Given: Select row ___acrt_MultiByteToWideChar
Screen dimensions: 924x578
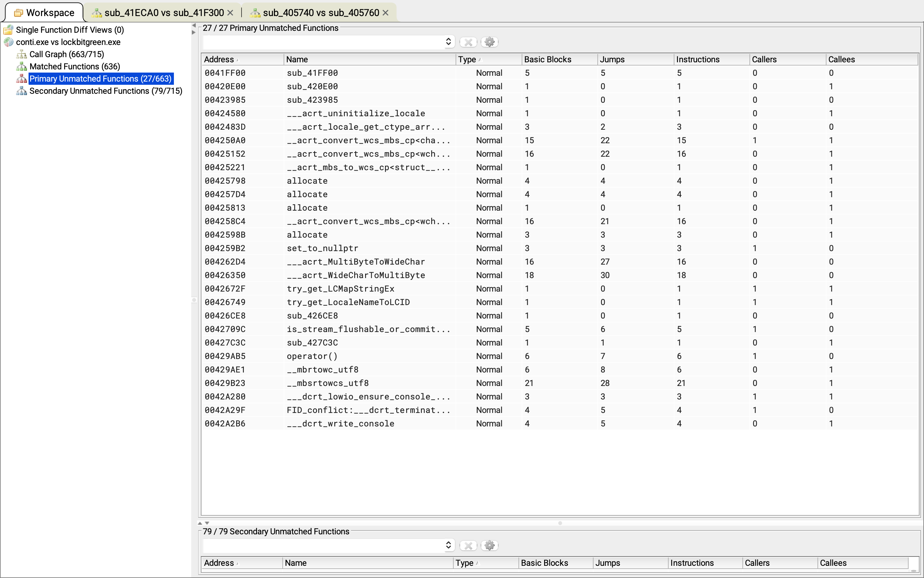Looking at the screenshot, I should [559, 262].
